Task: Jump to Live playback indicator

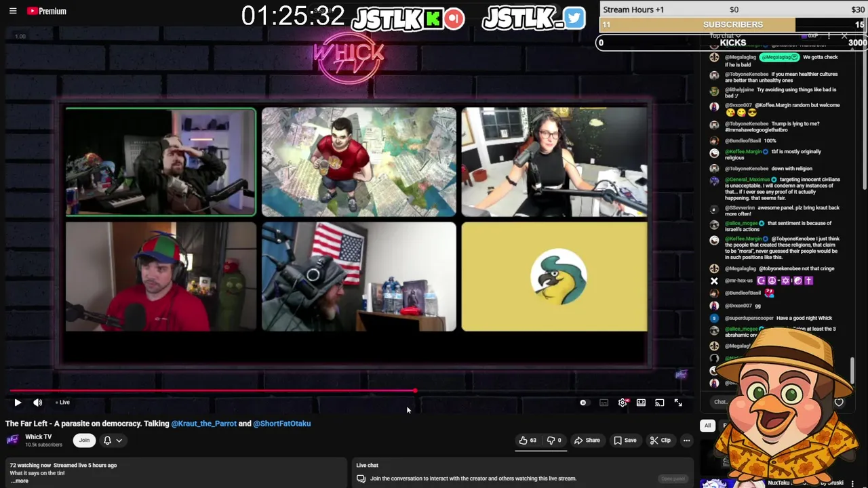Action: coord(62,403)
